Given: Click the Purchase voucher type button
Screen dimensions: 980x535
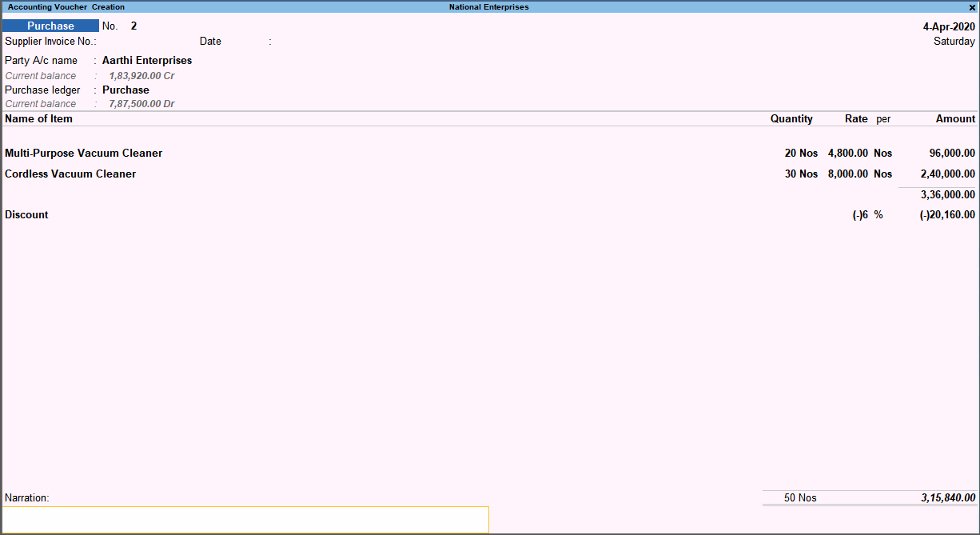Looking at the screenshot, I should 50,26.
